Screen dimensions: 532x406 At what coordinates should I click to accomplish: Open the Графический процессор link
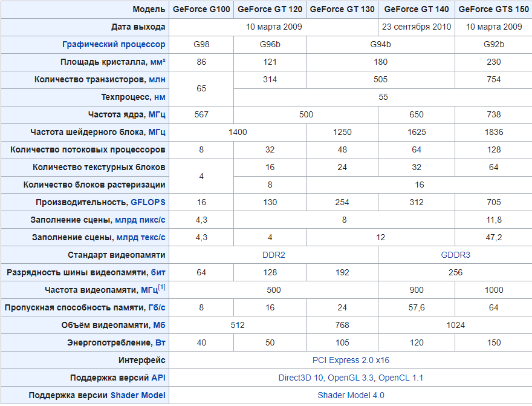pos(114,44)
